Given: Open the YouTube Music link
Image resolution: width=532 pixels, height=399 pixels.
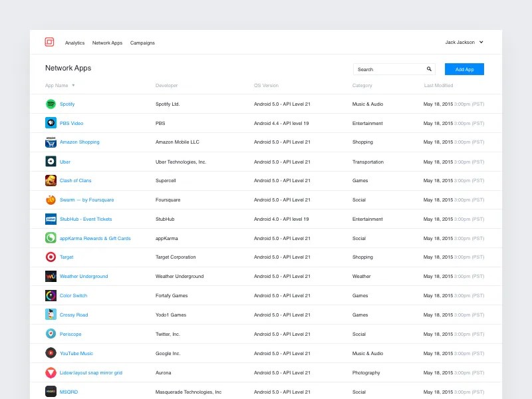Looking at the screenshot, I should pyautogui.click(x=76, y=353).
